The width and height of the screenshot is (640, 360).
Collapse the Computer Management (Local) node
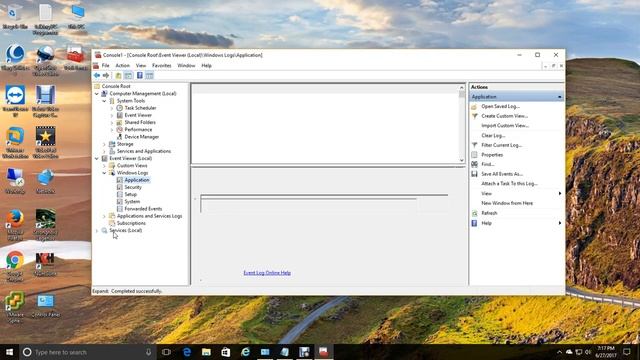[97, 93]
